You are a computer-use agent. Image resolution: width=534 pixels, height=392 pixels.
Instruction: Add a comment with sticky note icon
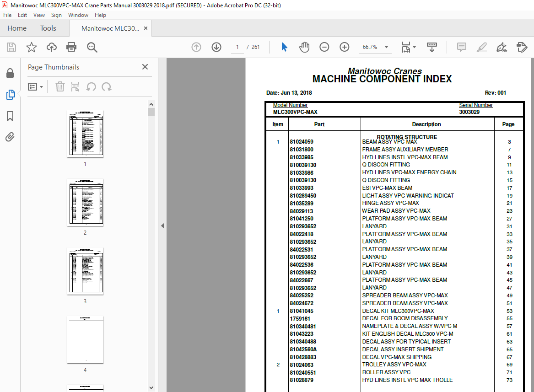click(461, 47)
